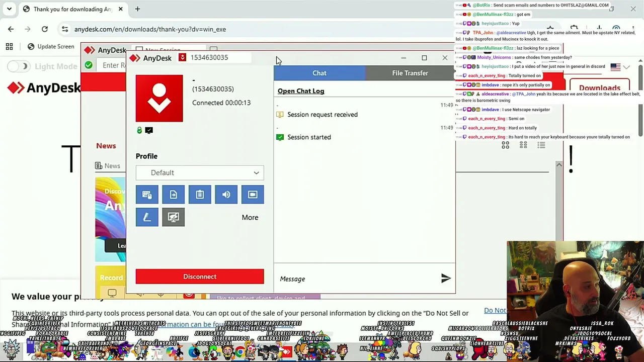This screenshot has height=362, width=644.
Task: Click the anydesk.com URL address bar
Action: (x=150, y=29)
